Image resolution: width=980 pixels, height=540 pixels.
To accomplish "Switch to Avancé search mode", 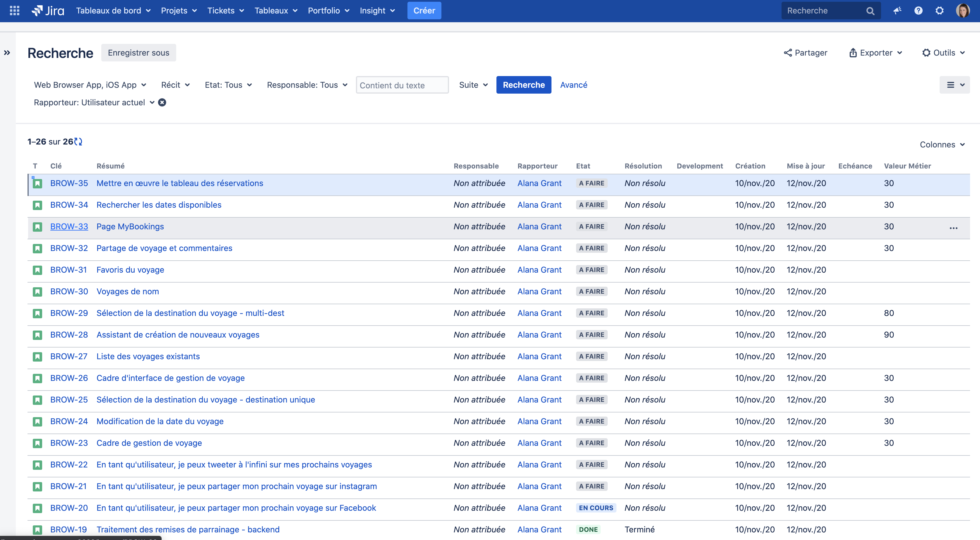I will coord(573,85).
